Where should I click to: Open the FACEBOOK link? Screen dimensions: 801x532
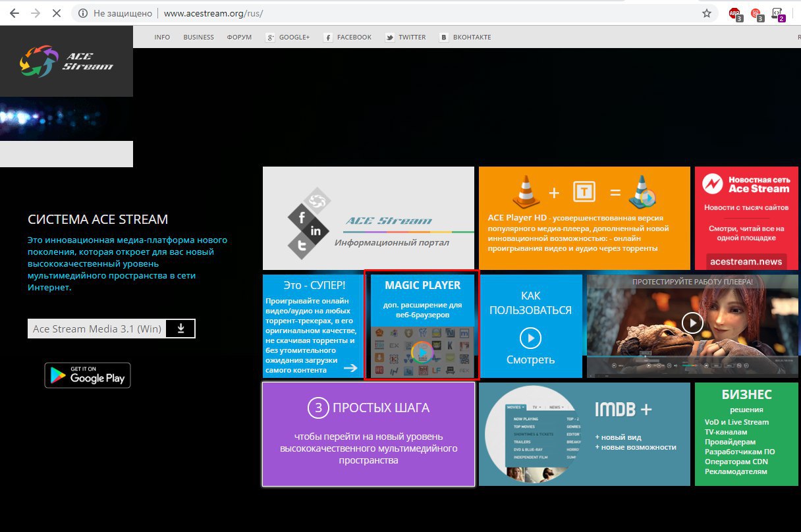(x=354, y=38)
